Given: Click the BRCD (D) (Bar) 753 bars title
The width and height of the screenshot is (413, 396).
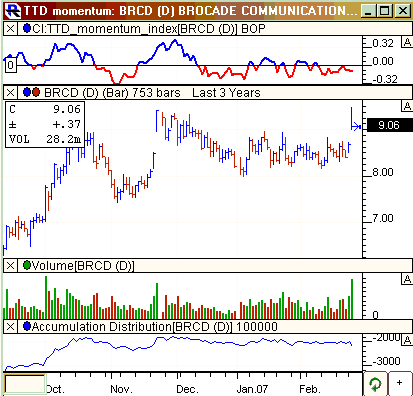Looking at the screenshot, I should tap(112, 92).
